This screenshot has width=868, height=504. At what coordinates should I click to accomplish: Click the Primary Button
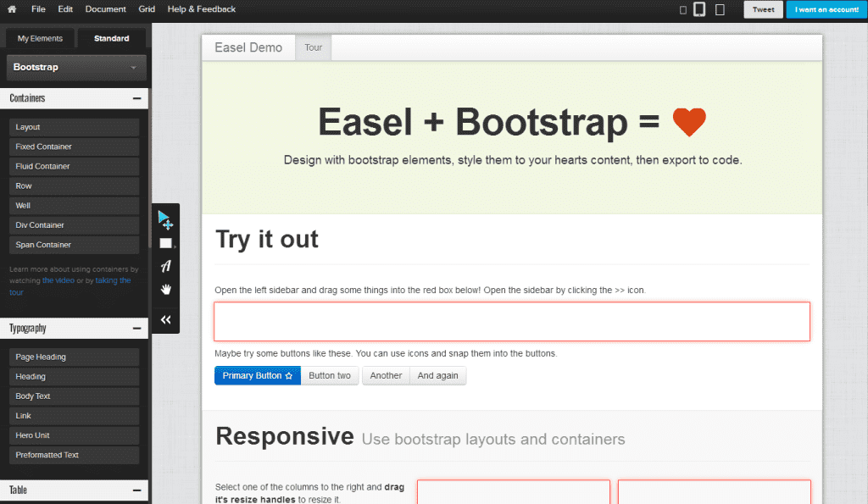[x=258, y=375]
